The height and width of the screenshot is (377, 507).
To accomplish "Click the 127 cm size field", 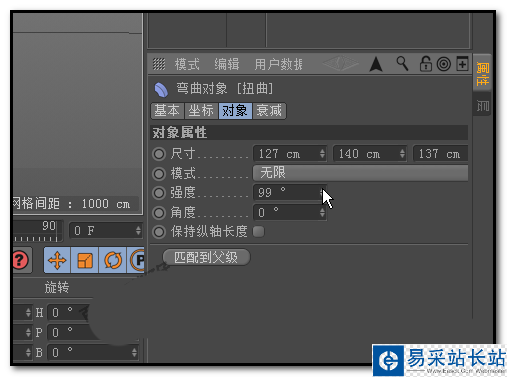I will click(289, 154).
